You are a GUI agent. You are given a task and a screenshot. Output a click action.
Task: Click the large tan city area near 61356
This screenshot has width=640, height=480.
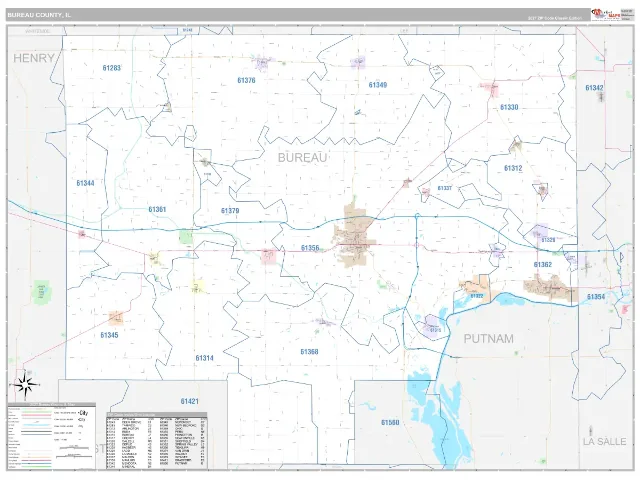tap(355, 238)
